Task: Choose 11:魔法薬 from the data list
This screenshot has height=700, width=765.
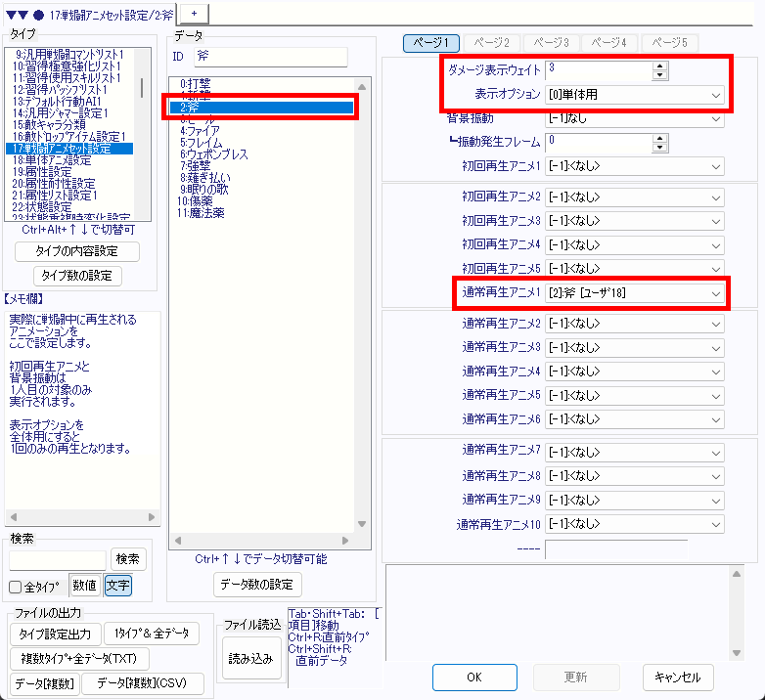Action: (202, 212)
